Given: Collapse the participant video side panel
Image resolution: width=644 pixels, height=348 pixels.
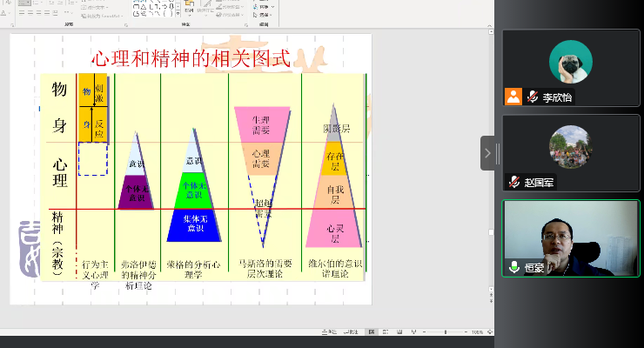Looking at the screenshot, I should [487, 153].
